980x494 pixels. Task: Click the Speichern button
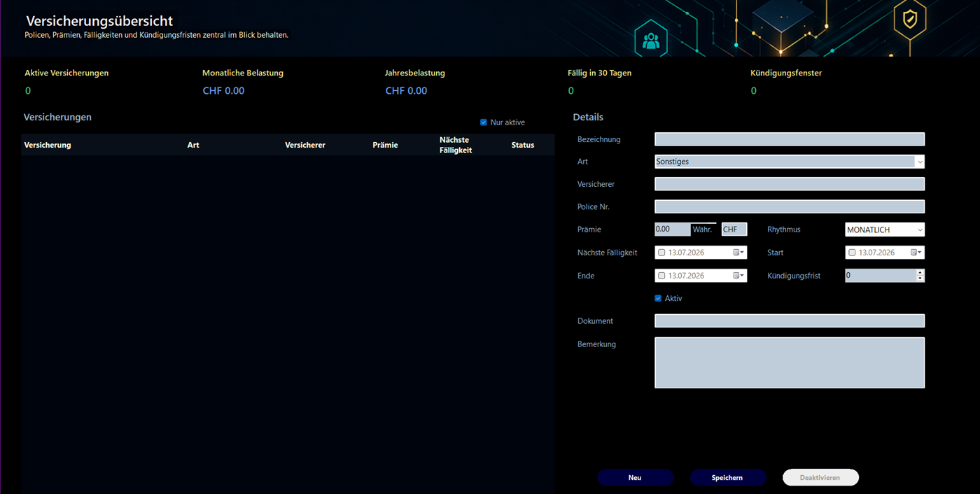pyautogui.click(x=727, y=477)
